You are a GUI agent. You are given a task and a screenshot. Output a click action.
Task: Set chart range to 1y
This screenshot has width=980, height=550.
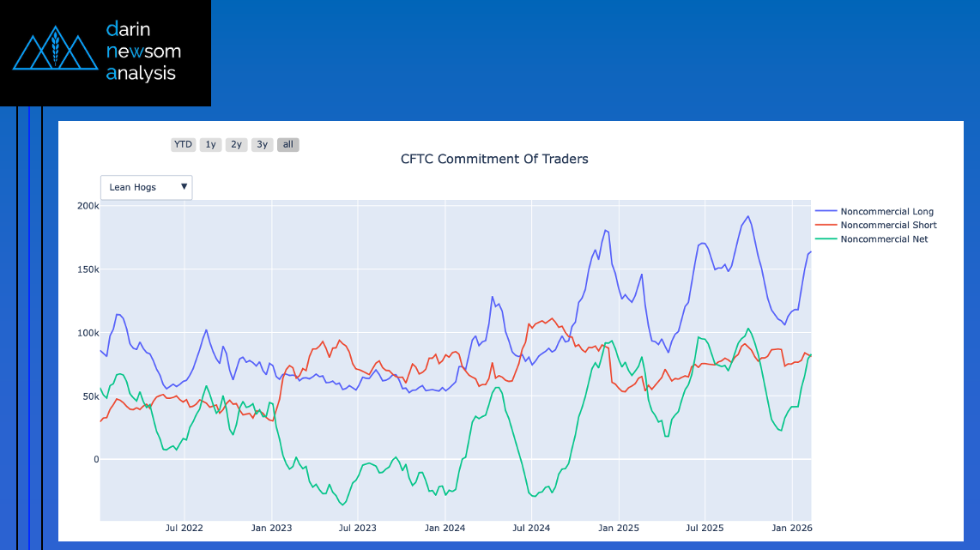click(210, 145)
